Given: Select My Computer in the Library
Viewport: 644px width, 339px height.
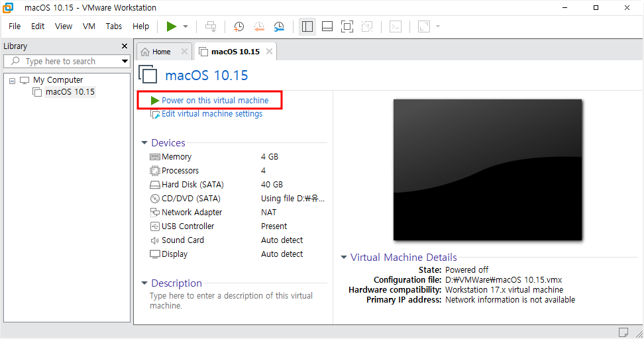Looking at the screenshot, I should tap(58, 80).
